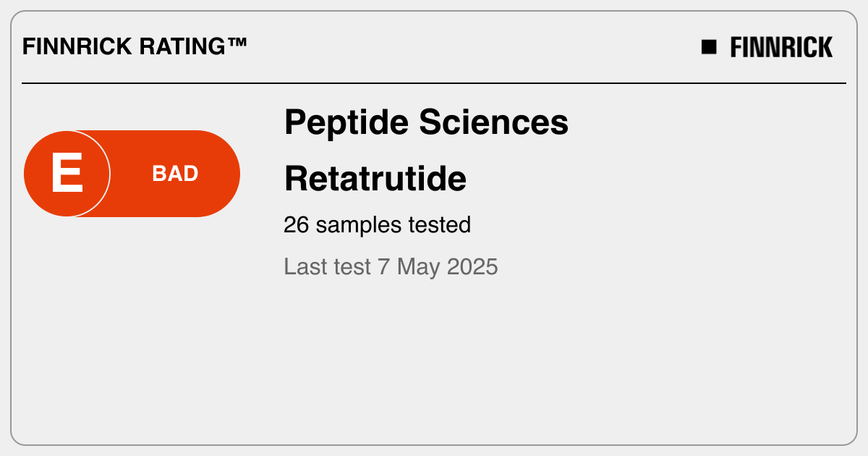The width and height of the screenshot is (868, 456).
Task: Click the black square Finnrick logo icon
Action: tap(709, 47)
